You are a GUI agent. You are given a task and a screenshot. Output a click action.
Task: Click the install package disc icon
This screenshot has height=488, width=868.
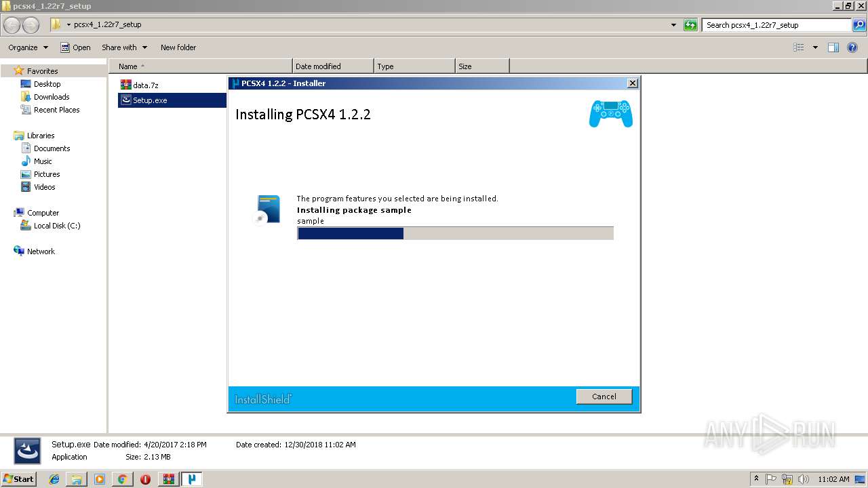point(267,209)
